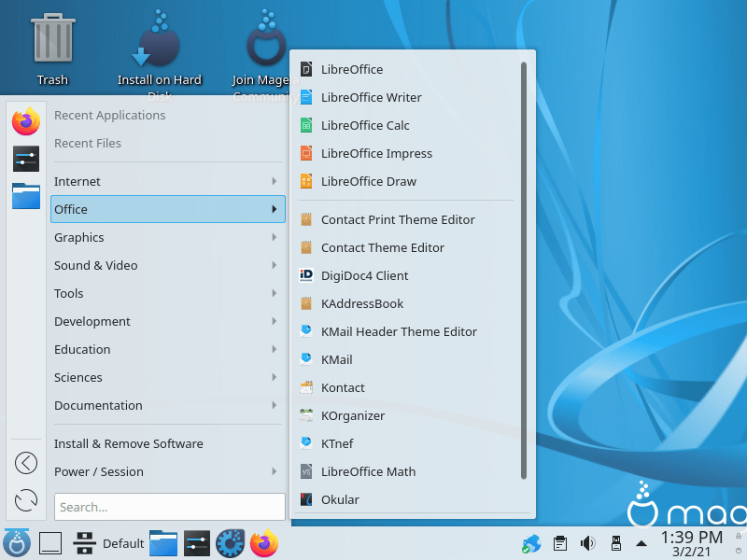
Task: Expand the Sound & Video category
Action: pyautogui.click(x=168, y=266)
